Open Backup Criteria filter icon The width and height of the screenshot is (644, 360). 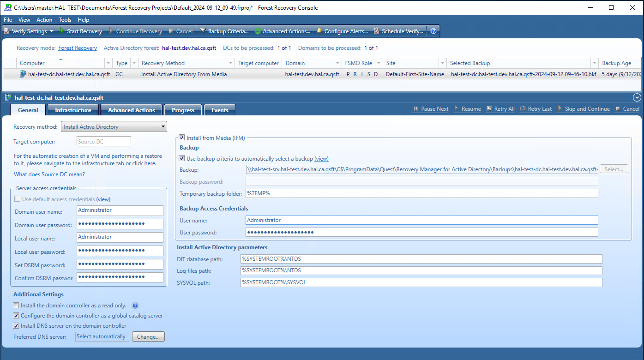point(203,31)
